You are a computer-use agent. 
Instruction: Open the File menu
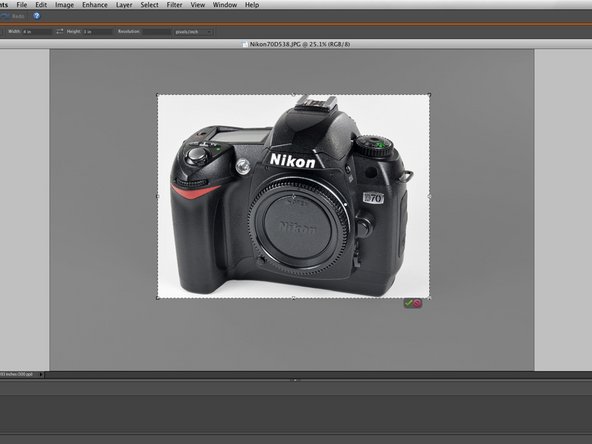22,5
